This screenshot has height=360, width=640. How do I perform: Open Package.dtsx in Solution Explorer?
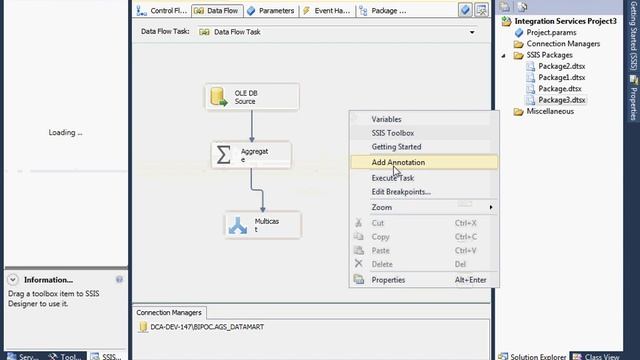pos(560,89)
